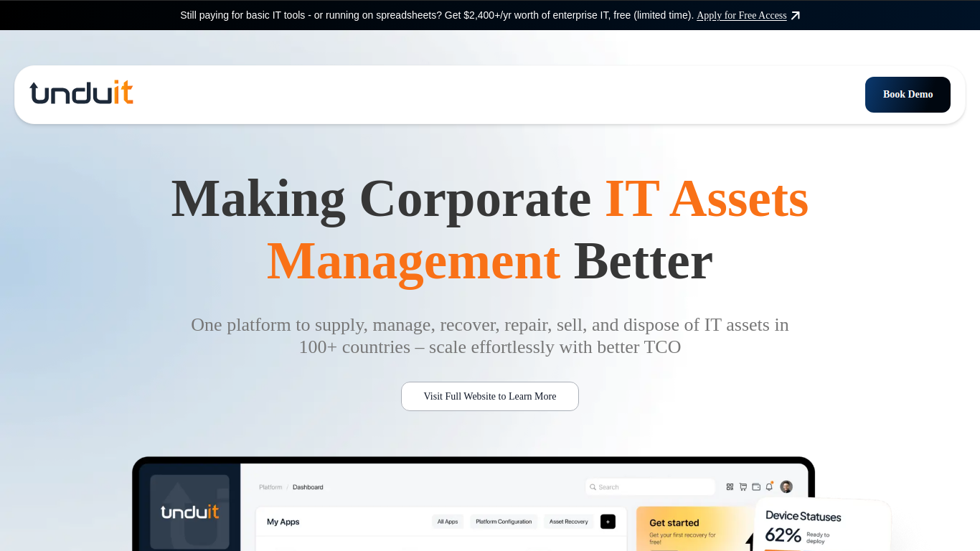Click the unduit logo in dashboard sidebar
This screenshot has height=551, width=980.
pos(189,512)
